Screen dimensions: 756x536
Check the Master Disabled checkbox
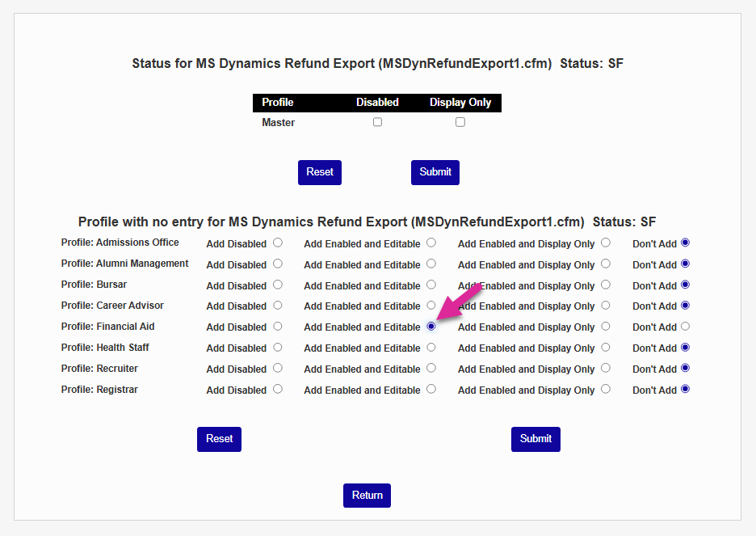(377, 122)
